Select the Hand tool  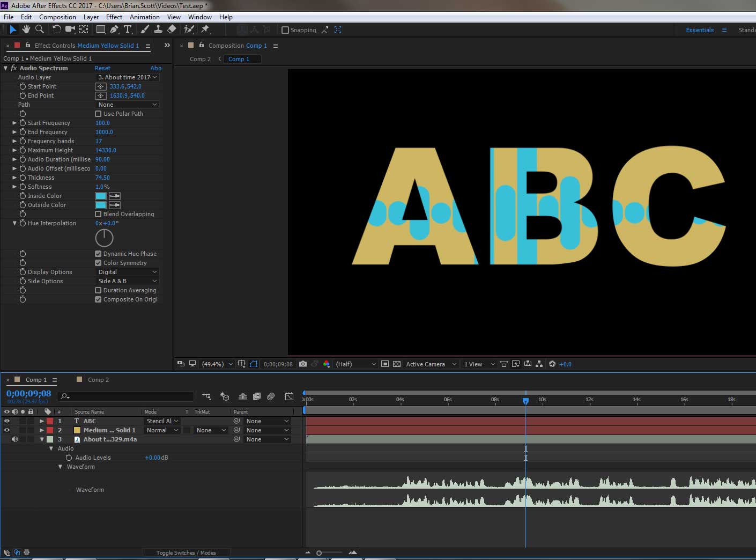pyautogui.click(x=26, y=30)
